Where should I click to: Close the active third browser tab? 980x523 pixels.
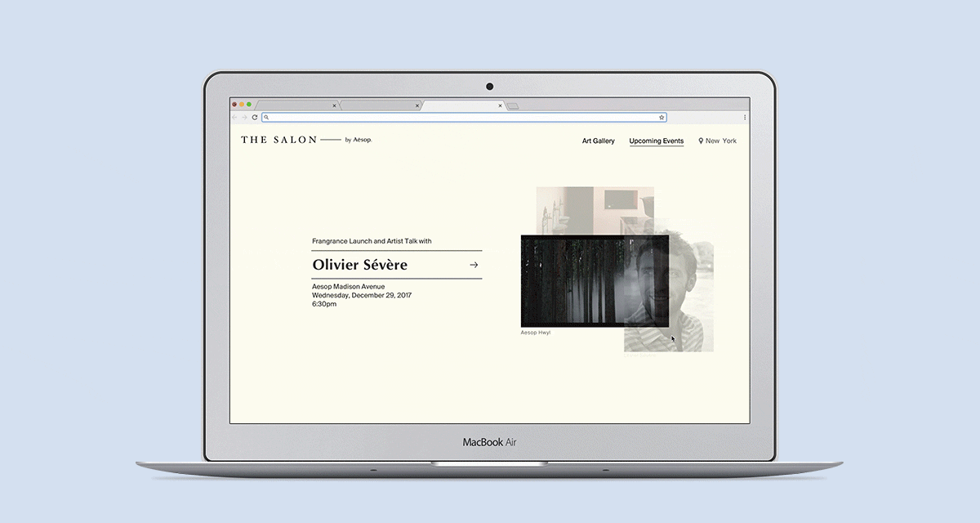[x=501, y=105]
